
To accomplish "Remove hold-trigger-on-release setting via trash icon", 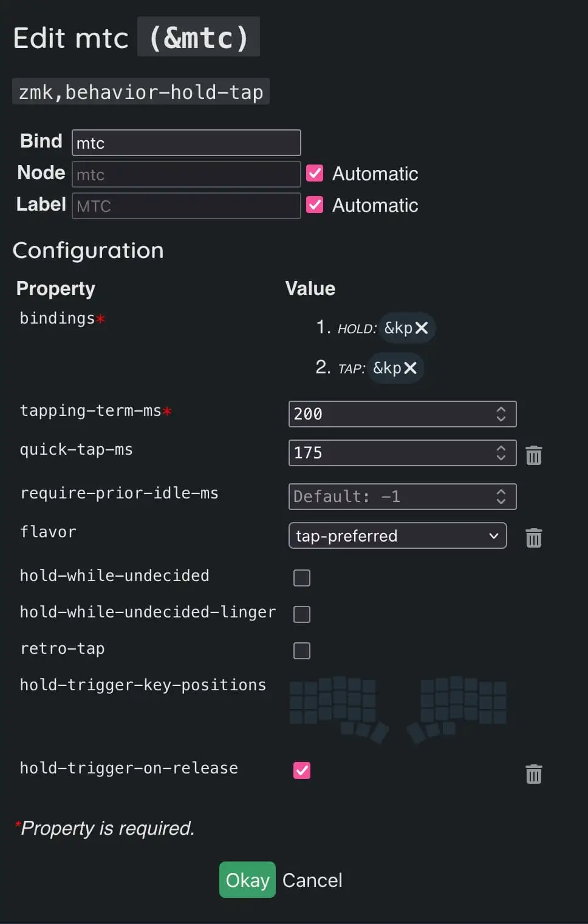I will pos(533,773).
